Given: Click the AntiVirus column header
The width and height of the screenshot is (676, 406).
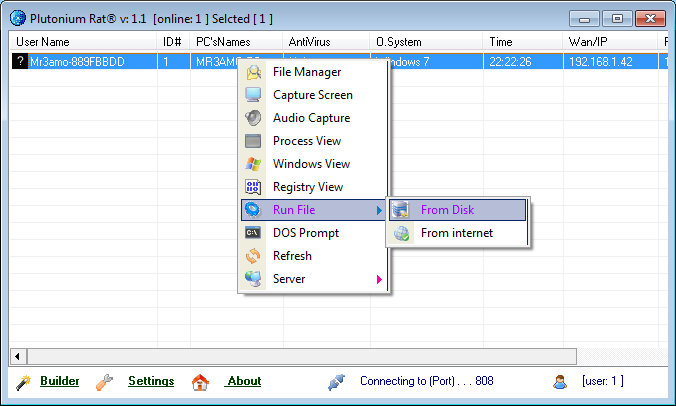Looking at the screenshot, I should click(326, 42).
